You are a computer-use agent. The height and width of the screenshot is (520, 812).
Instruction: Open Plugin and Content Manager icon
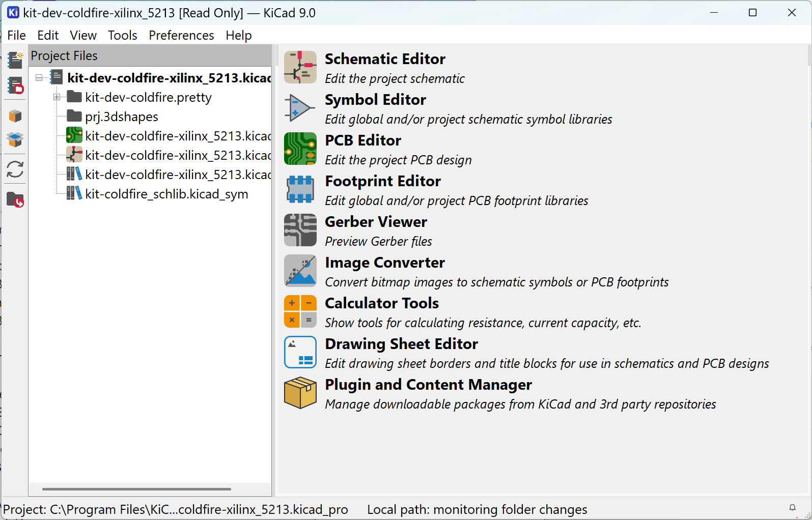pyautogui.click(x=300, y=393)
